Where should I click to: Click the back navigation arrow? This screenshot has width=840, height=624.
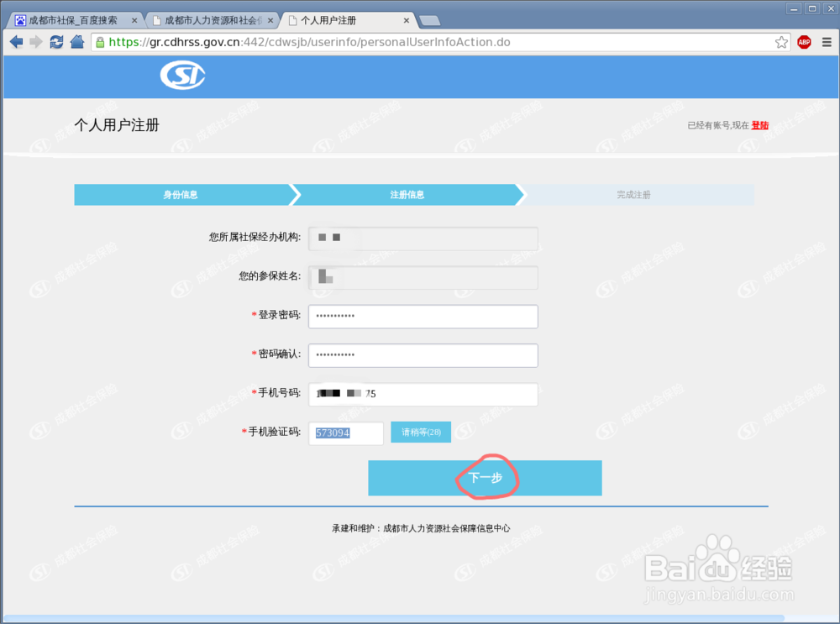[x=15, y=41]
